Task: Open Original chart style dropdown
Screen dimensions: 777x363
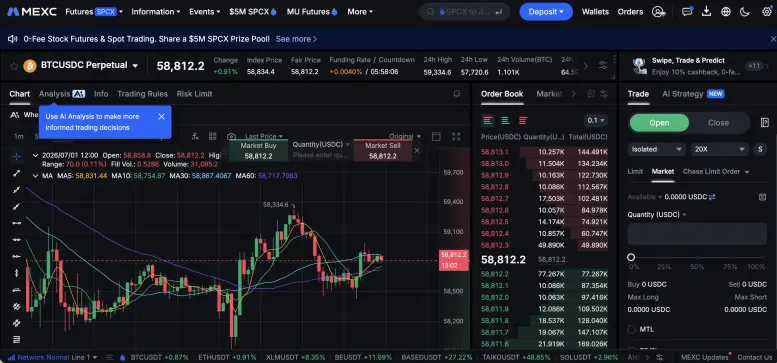Action: [405, 136]
